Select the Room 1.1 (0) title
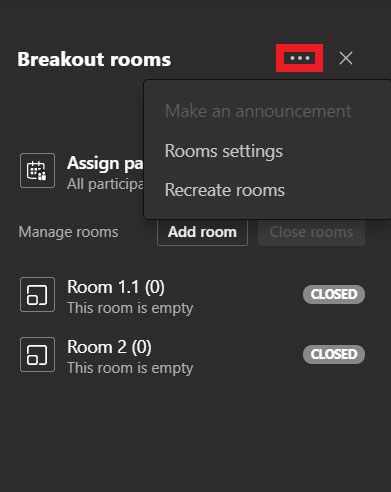Image resolution: width=391 pixels, height=492 pixels. tap(116, 287)
